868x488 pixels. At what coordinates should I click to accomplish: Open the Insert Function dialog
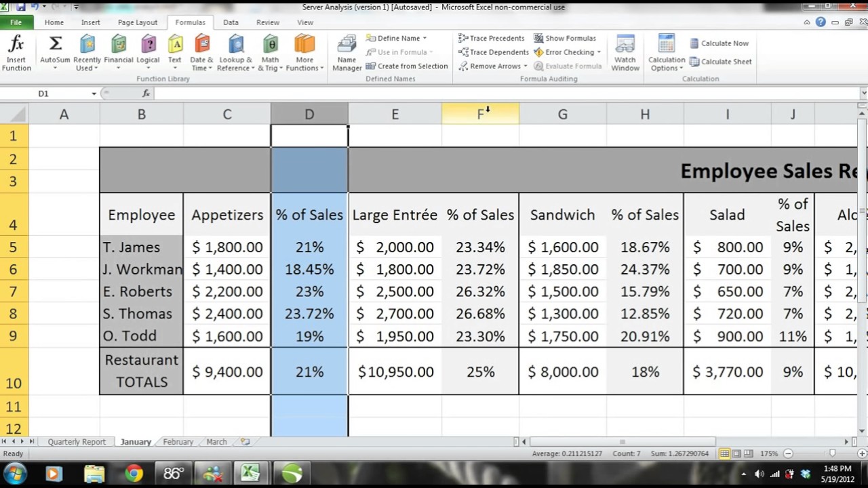[16, 54]
